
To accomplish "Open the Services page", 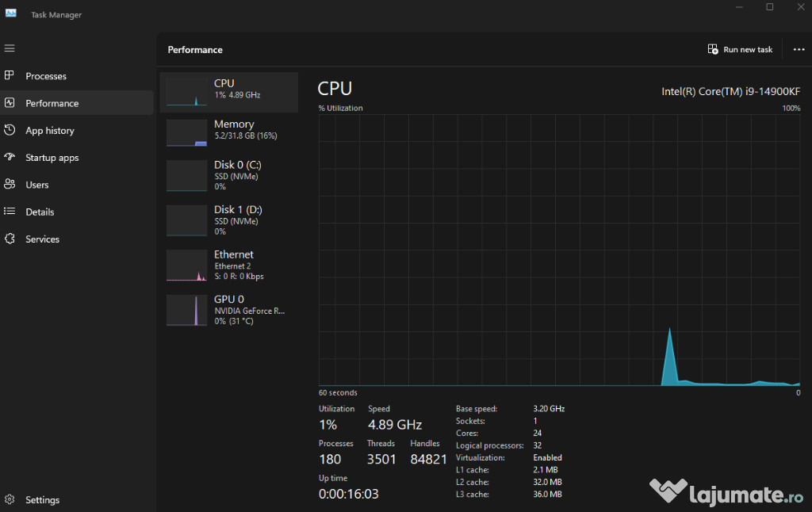I will tap(43, 239).
